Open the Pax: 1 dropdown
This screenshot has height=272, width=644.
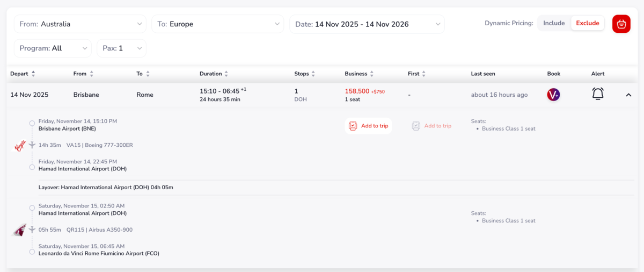pyautogui.click(x=121, y=48)
